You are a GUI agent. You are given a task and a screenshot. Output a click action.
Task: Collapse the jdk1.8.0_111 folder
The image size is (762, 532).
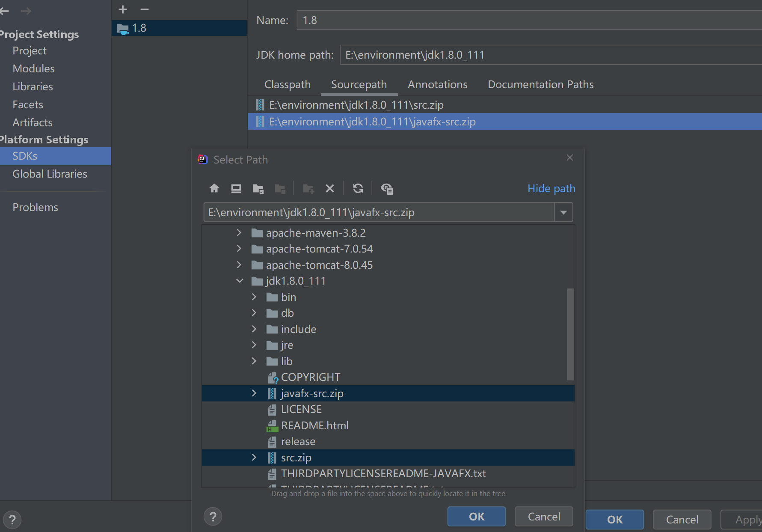tap(240, 281)
